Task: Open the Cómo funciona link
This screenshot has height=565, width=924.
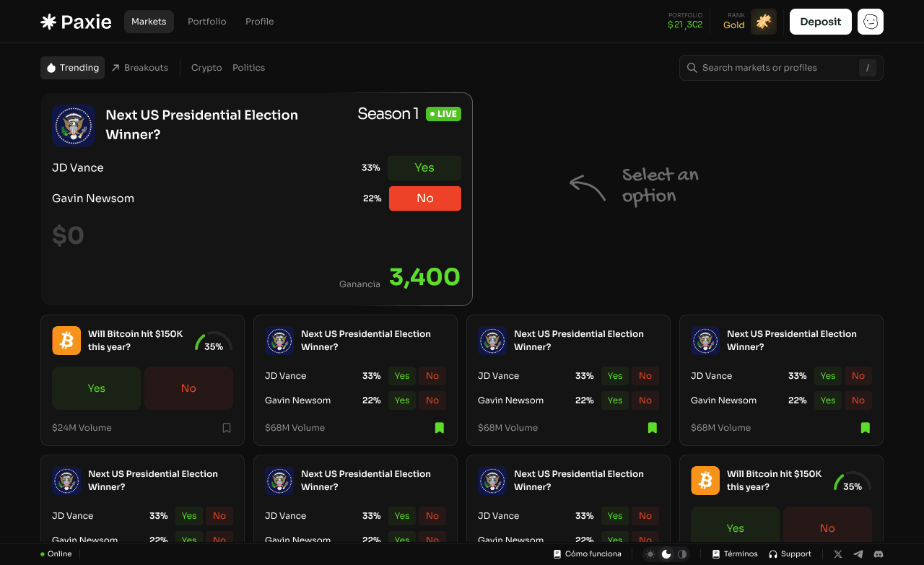Action: (588, 554)
